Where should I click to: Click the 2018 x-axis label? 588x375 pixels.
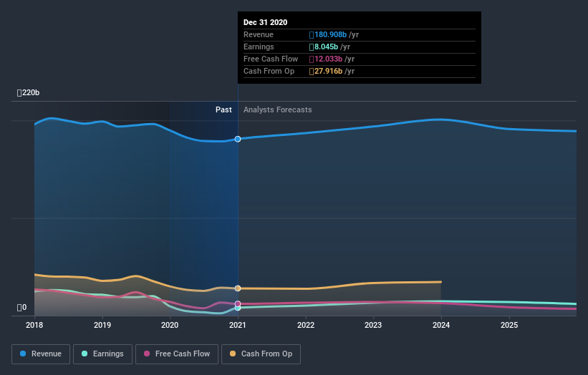(34, 325)
